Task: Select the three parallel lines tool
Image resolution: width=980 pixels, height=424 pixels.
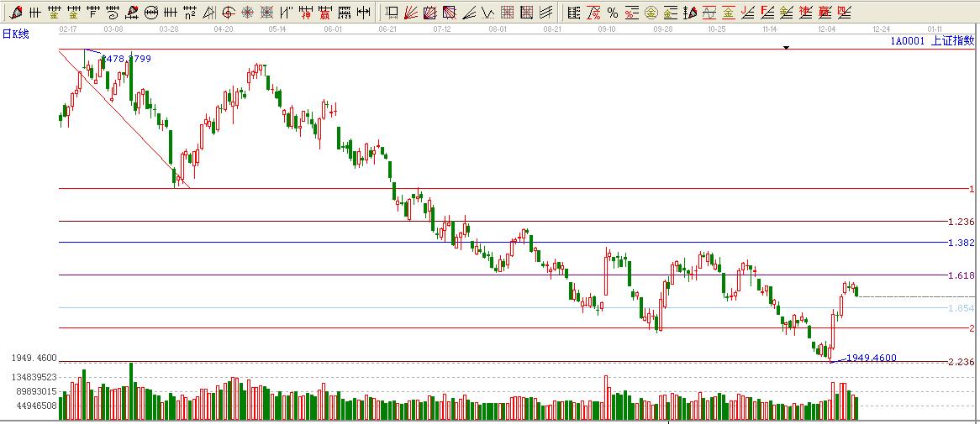Action: 546,12
